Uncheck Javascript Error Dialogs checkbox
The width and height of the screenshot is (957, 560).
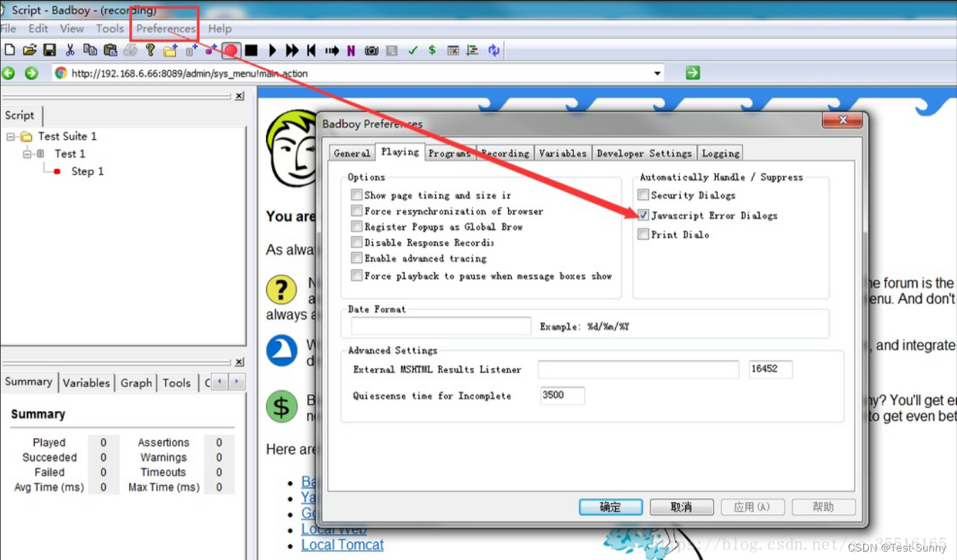click(643, 215)
